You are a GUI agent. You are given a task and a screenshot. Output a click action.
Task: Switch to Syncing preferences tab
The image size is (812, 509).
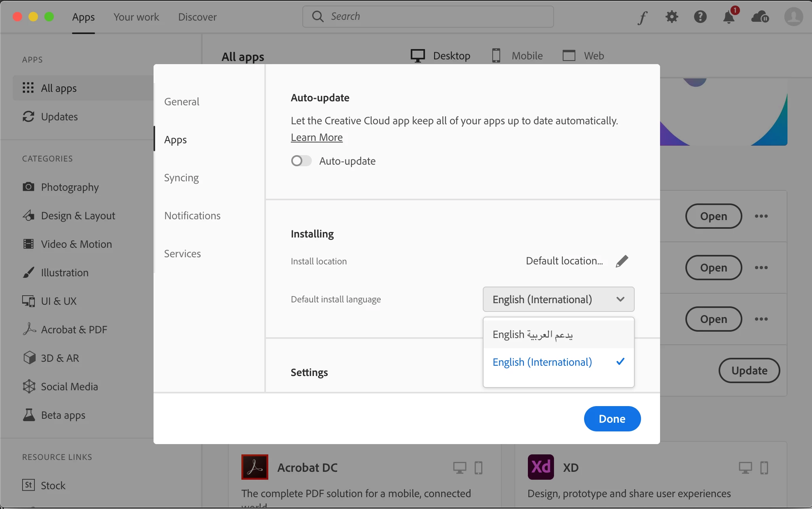click(x=181, y=178)
